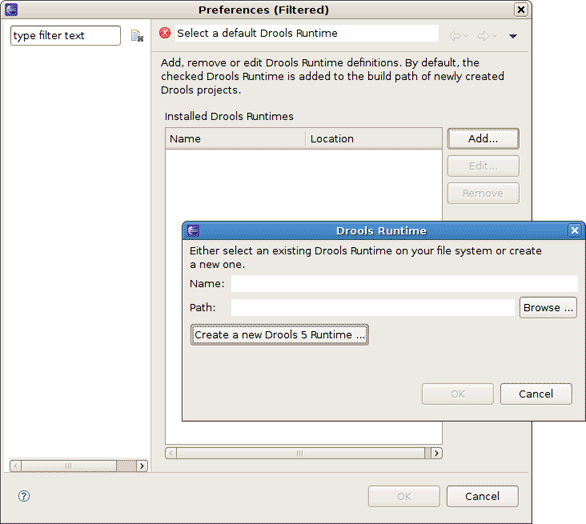Open the forward history dropdown arrow
Screen dimensions: 586x524
click(x=494, y=36)
